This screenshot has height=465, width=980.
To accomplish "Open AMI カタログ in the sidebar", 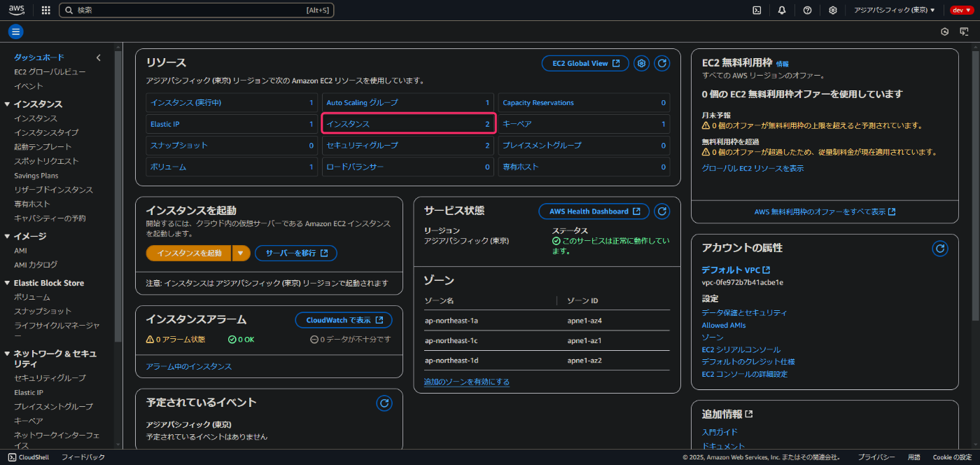I will pyautogui.click(x=36, y=265).
